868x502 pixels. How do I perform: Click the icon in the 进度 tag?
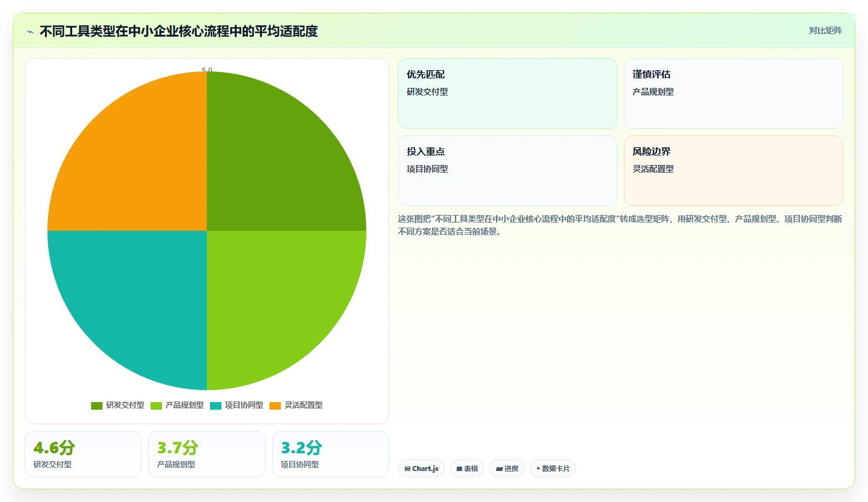click(x=499, y=468)
